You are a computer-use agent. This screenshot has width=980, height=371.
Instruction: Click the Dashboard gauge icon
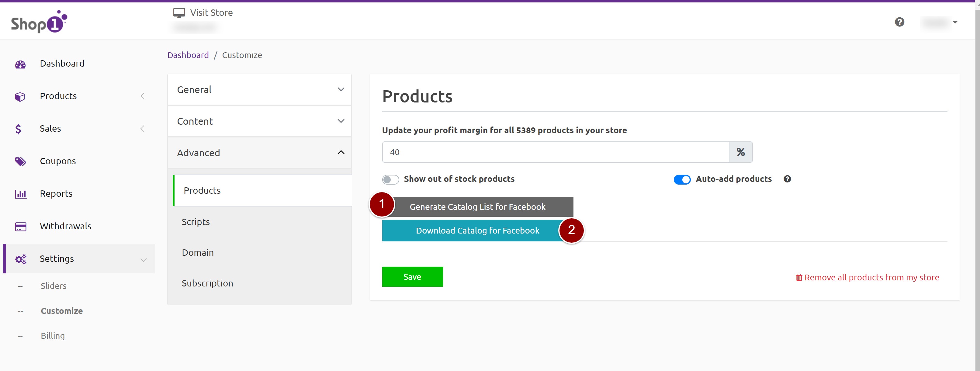[20, 64]
